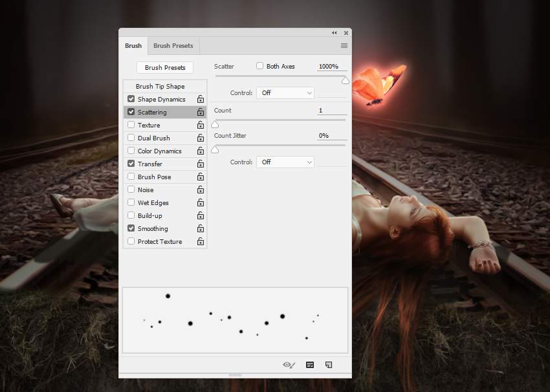Click the Brush Presets button
550x392 pixels.
[x=165, y=67]
